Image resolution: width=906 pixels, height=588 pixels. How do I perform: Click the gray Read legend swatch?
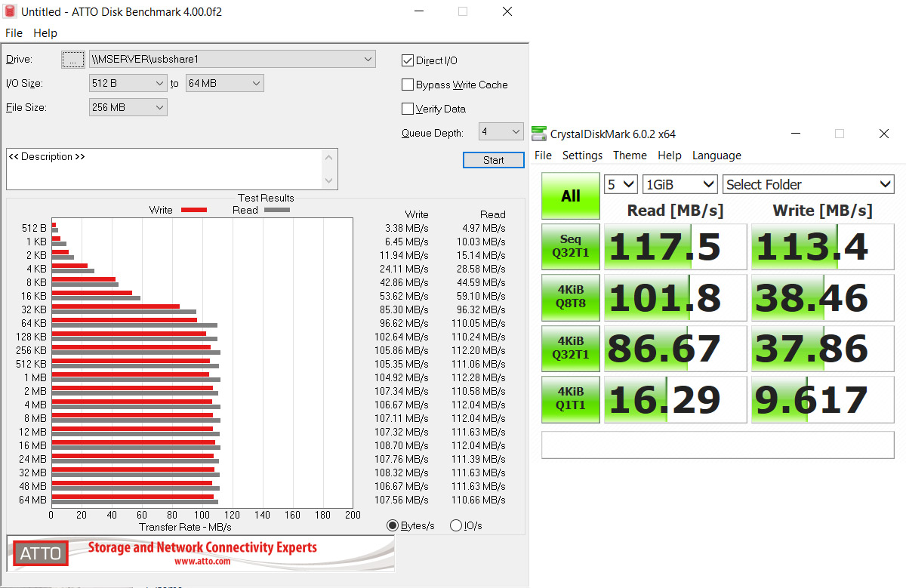277,211
